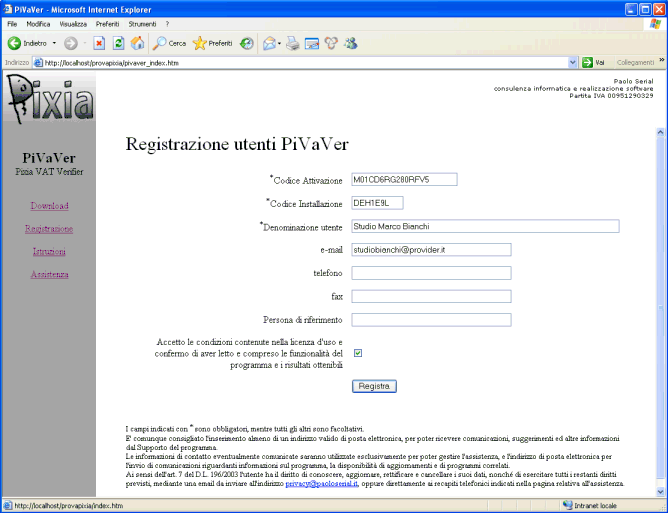Click the Vai go button

pyautogui.click(x=594, y=63)
